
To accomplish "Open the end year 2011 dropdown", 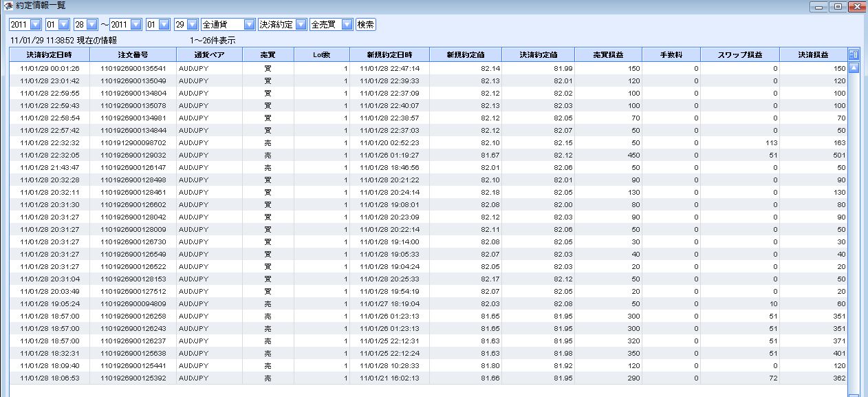I will tap(136, 24).
